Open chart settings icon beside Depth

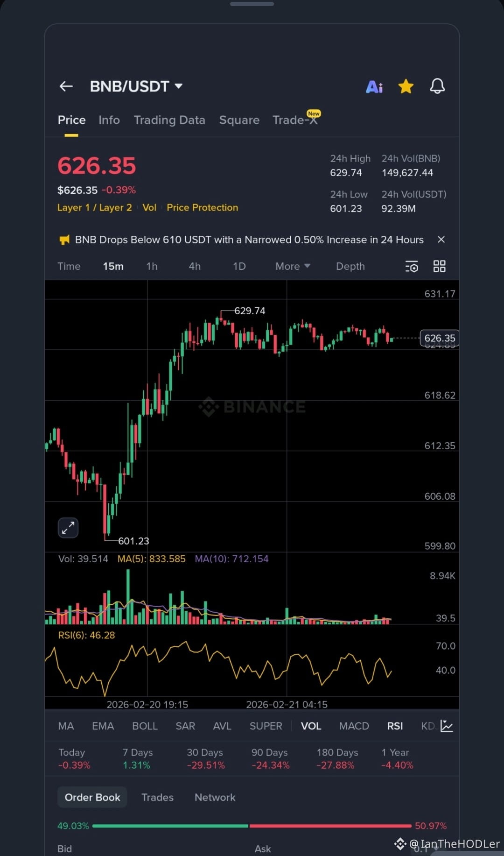(x=412, y=266)
